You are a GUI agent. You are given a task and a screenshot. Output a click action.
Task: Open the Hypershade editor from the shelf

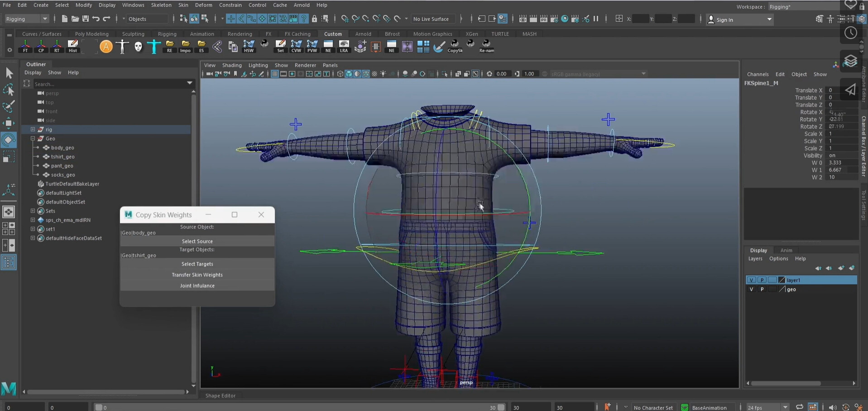click(x=249, y=45)
